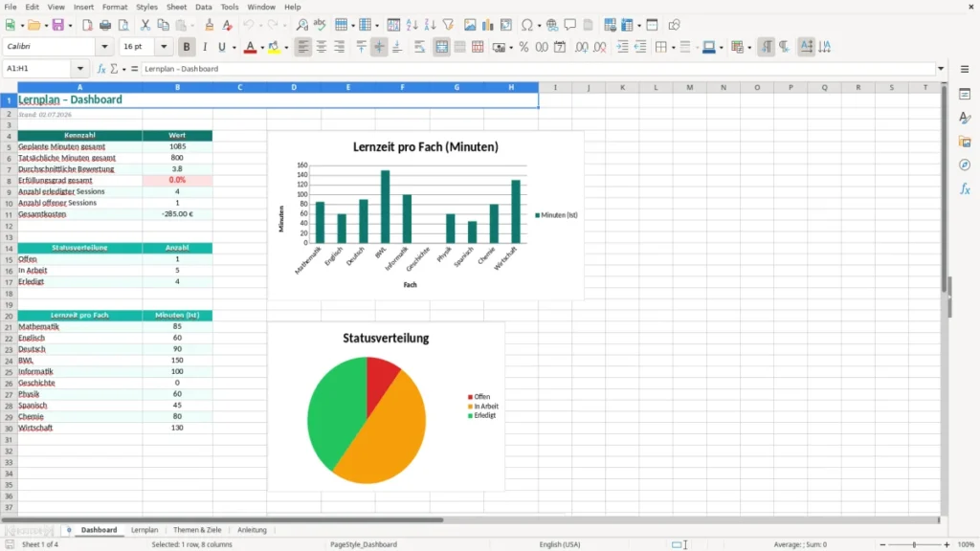Open the Sheet menu
Viewport: 980px width, 551px height.
pyautogui.click(x=176, y=7)
